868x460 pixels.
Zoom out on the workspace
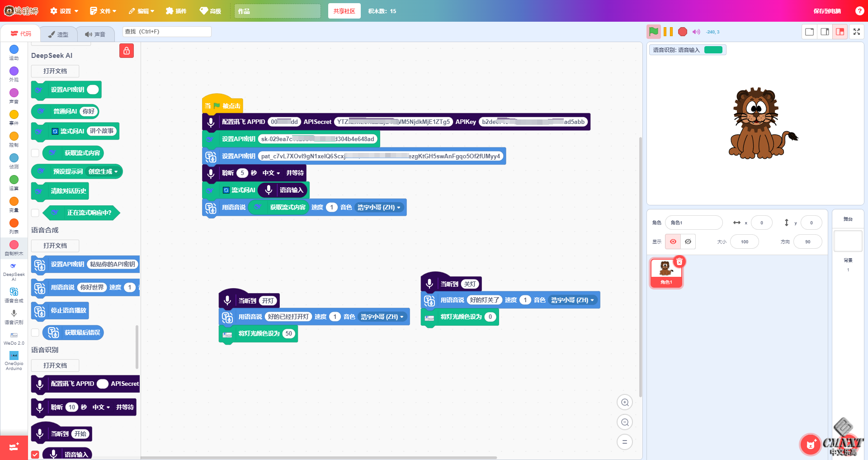[x=625, y=422]
